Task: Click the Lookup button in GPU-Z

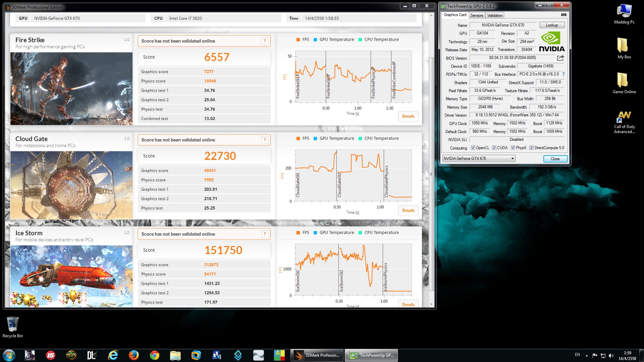Action: [x=552, y=25]
